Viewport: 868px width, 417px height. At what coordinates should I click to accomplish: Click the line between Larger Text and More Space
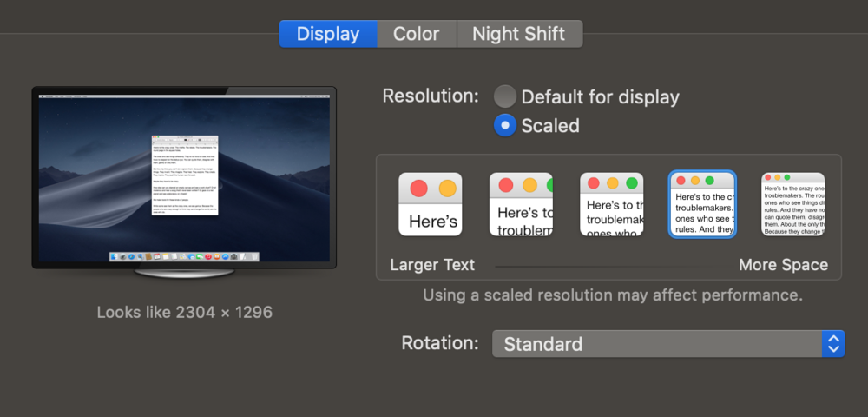tap(608, 265)
